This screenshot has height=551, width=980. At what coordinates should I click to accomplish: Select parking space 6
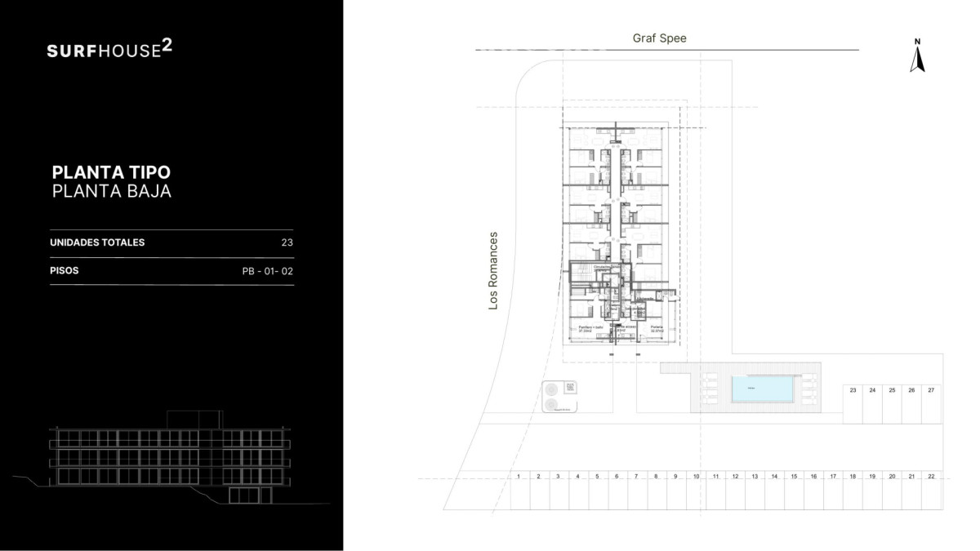617,491
